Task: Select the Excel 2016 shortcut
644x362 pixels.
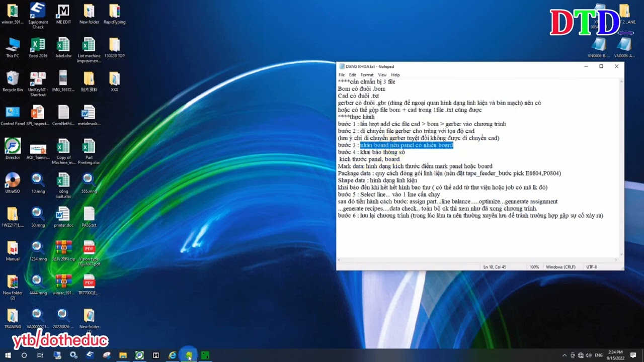Action: click(x=38, y=48)
